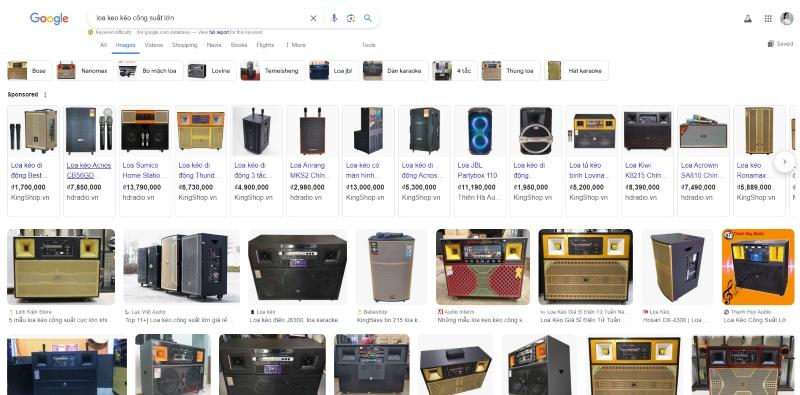The height and width of the screenshot is (395, 800).
Task: Switch to Shopping tab
Action: pos(185,45)
